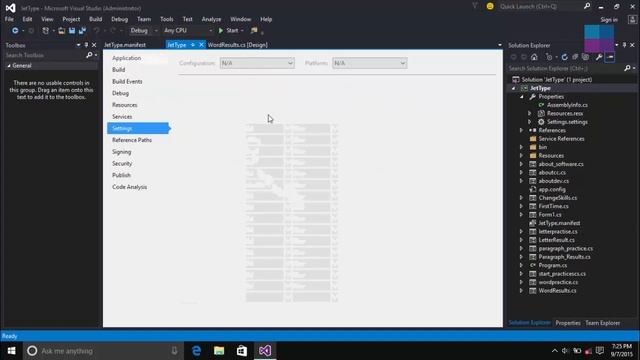This screenshot has height=360, width=640.
Task: Switch to WordResults.cs [Design] tab
Action: click(x=238, y=45)
